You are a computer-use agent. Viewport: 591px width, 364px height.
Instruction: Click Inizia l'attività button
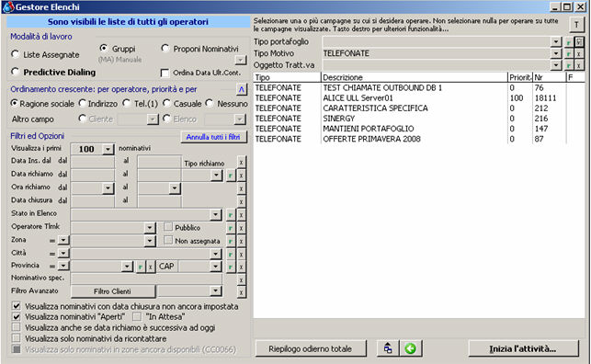pyautogui.click(x=523, y=349)
